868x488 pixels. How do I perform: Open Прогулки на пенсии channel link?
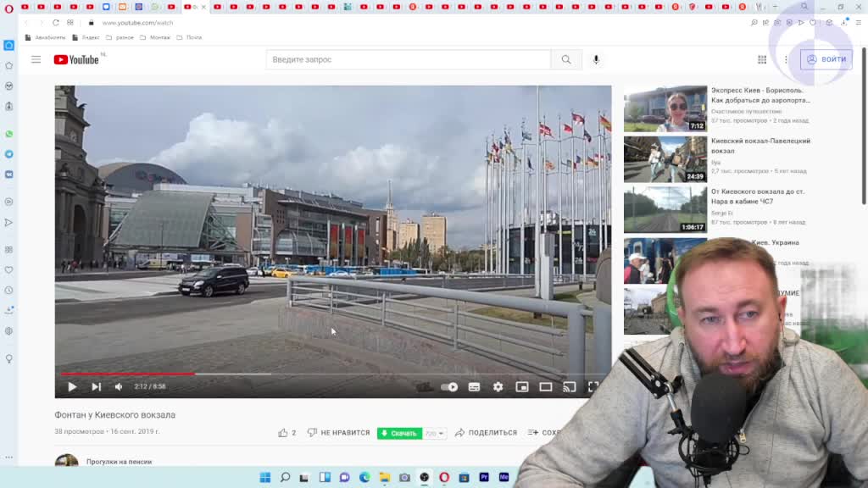coord(119,462)
